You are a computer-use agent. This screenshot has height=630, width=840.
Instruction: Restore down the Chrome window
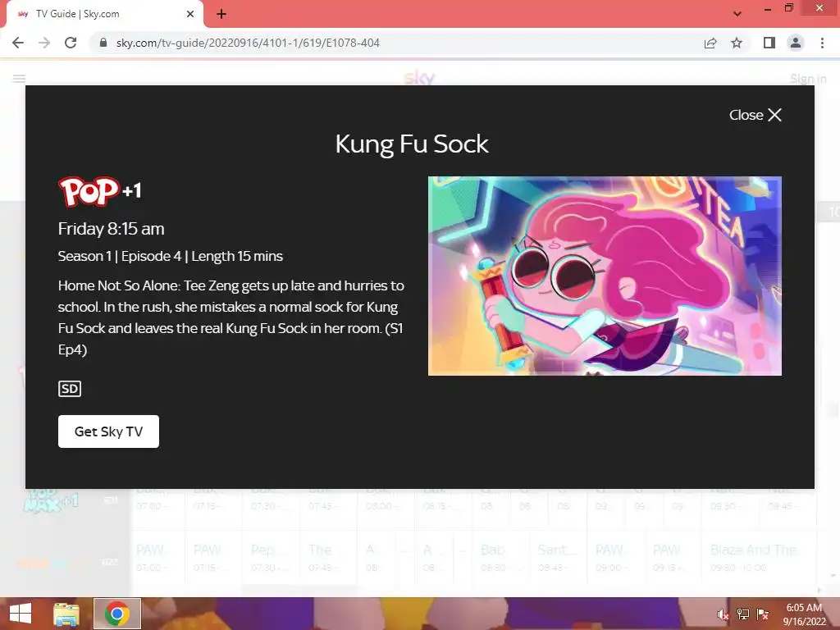coord(788,8)
